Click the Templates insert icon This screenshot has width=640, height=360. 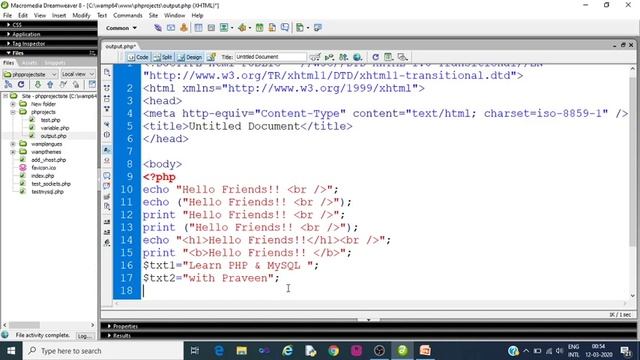pyautogui.click(x=300, y=28)
